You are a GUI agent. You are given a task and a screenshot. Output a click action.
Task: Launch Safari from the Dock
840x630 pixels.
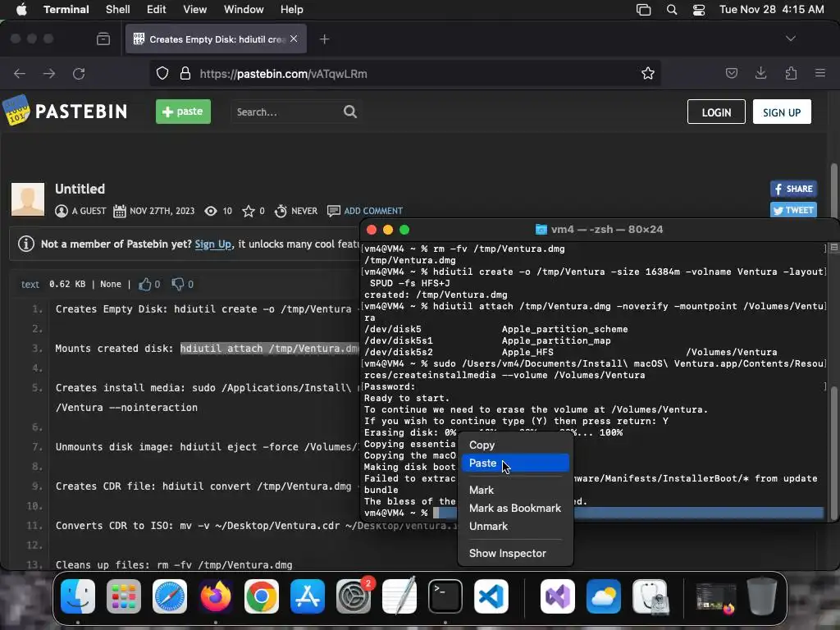point(170,596)
